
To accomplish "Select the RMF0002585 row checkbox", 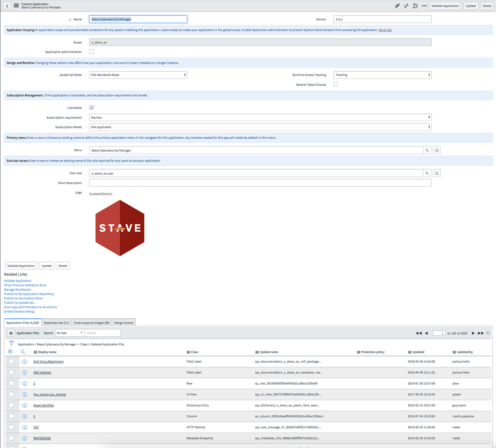I will (x=11, y=438).
